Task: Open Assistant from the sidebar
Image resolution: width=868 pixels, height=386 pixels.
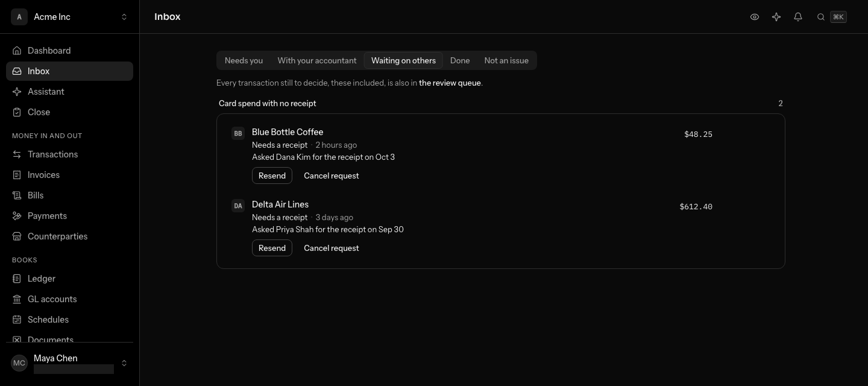Action: point(69,92)
